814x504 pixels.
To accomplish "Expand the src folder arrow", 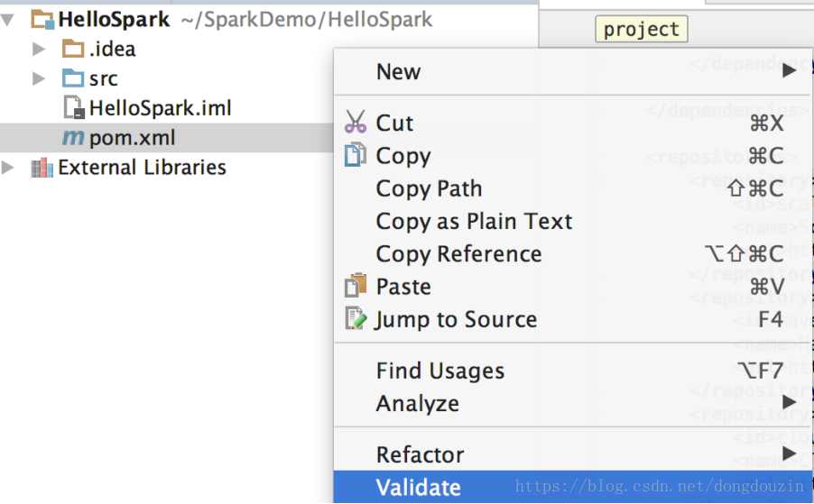I will click(39, 78).
